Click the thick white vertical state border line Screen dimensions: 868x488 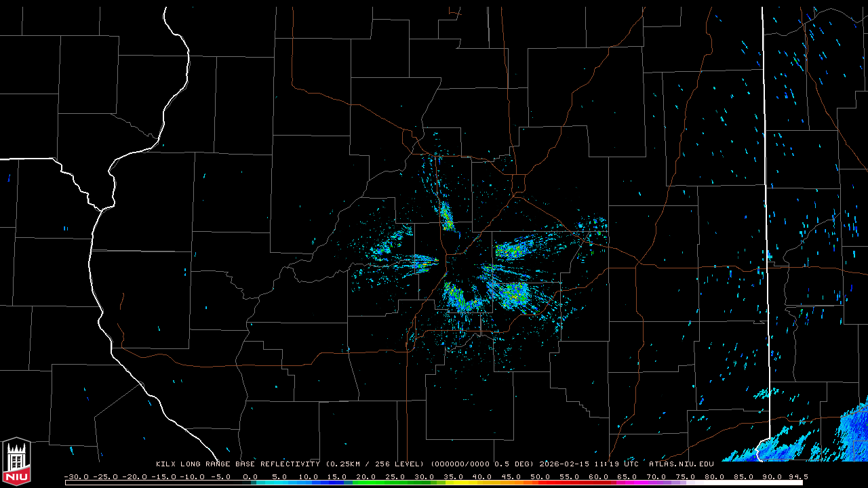click(x=767, y=203)
